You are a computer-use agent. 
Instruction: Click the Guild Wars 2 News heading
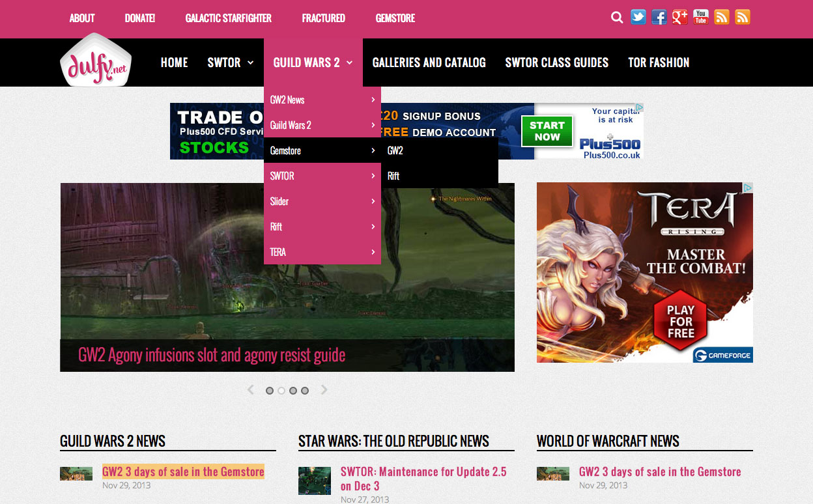[113, 441]
